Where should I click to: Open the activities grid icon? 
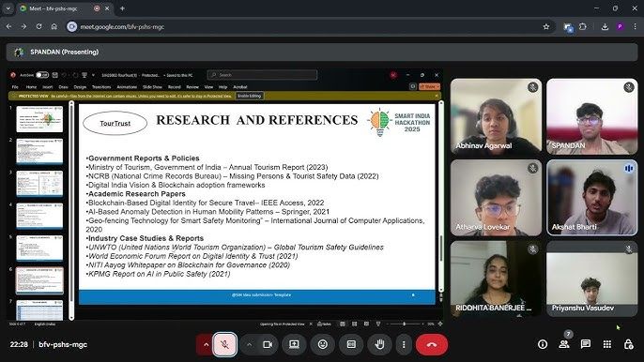(607, 344)
